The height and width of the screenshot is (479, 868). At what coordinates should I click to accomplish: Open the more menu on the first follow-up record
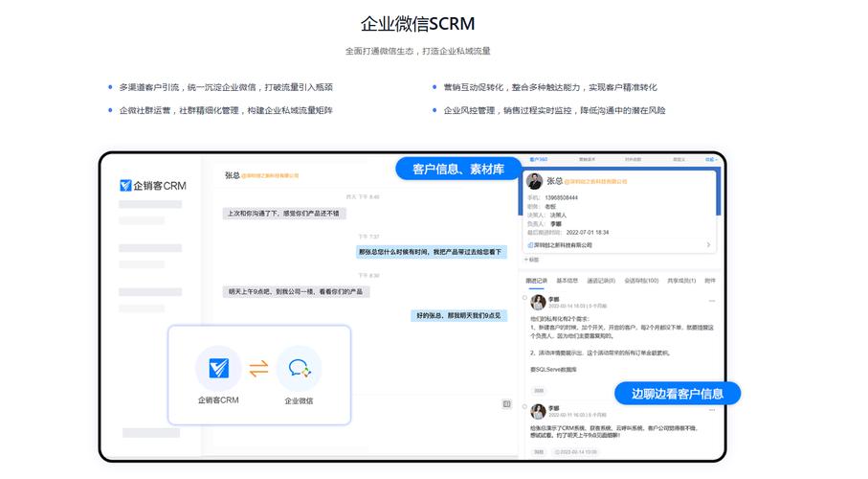click(712, 301)
